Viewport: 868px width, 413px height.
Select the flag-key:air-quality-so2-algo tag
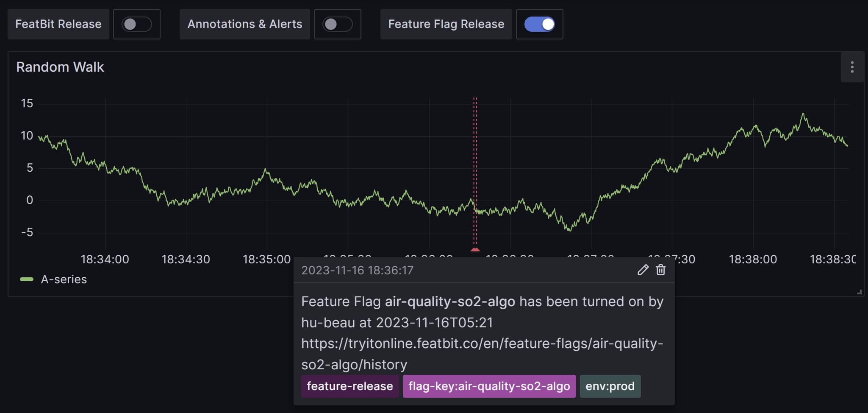489,386
